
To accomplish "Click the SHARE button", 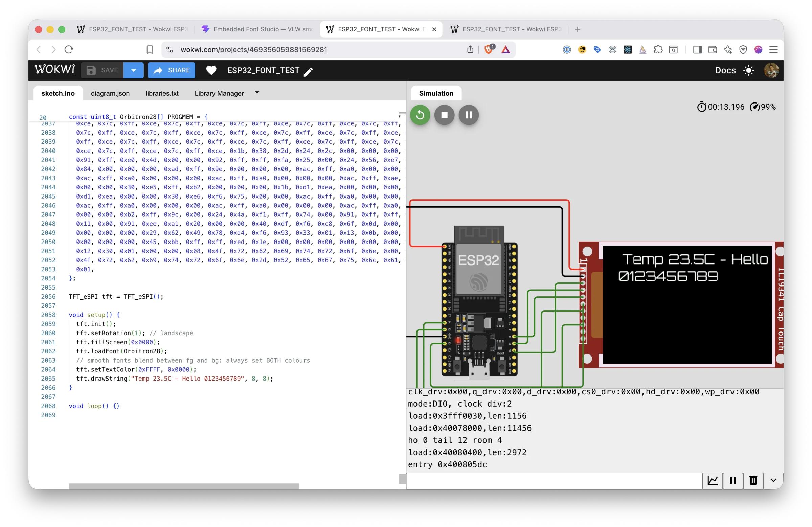I will 171,70.
